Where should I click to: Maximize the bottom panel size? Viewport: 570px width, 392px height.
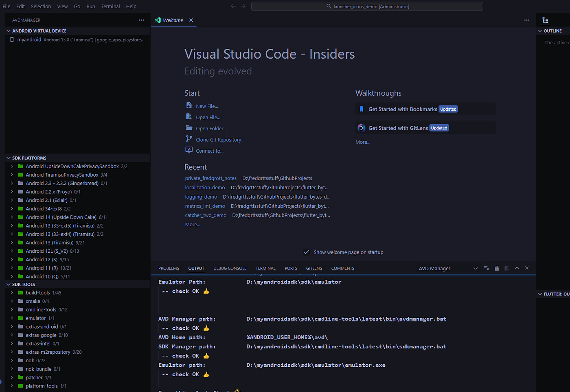(x=517, y=268)
